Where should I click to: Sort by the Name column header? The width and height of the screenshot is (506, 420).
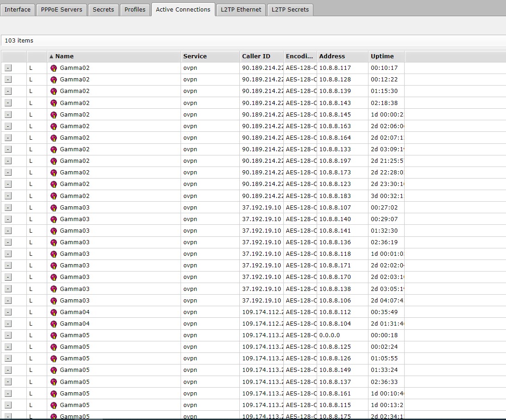click(113, 56)
